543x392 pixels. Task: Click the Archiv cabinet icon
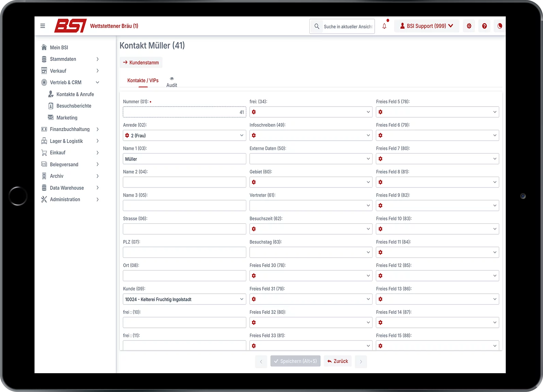(x=44, y=176)
